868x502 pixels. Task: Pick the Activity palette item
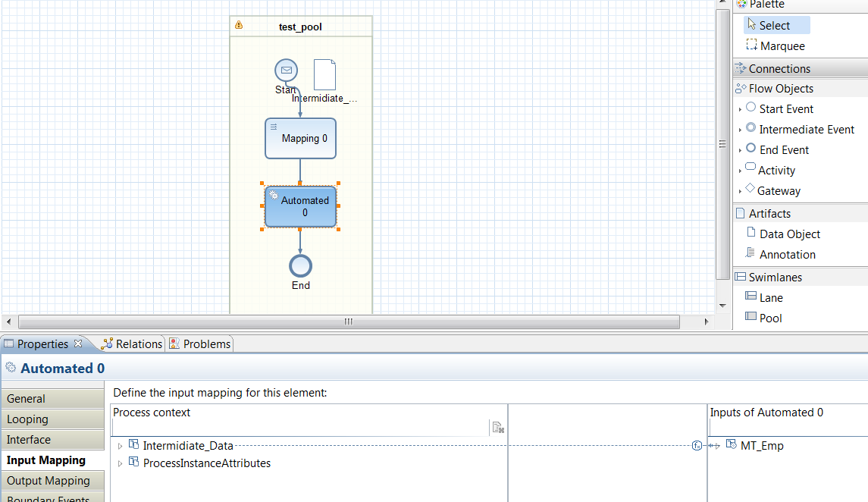point(770,171)
